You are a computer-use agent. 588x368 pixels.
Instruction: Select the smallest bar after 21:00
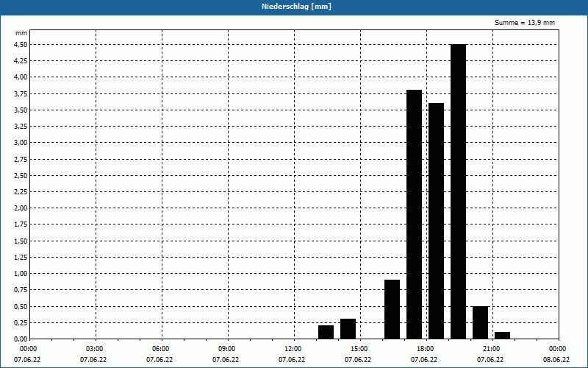503,336
